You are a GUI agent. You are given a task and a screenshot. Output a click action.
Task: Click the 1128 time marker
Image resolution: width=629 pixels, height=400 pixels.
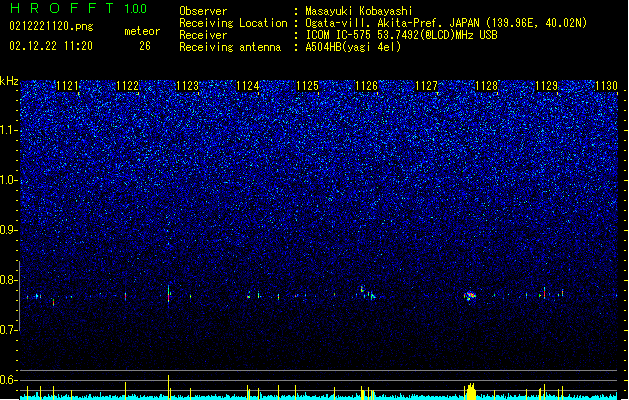click(487, 86)
